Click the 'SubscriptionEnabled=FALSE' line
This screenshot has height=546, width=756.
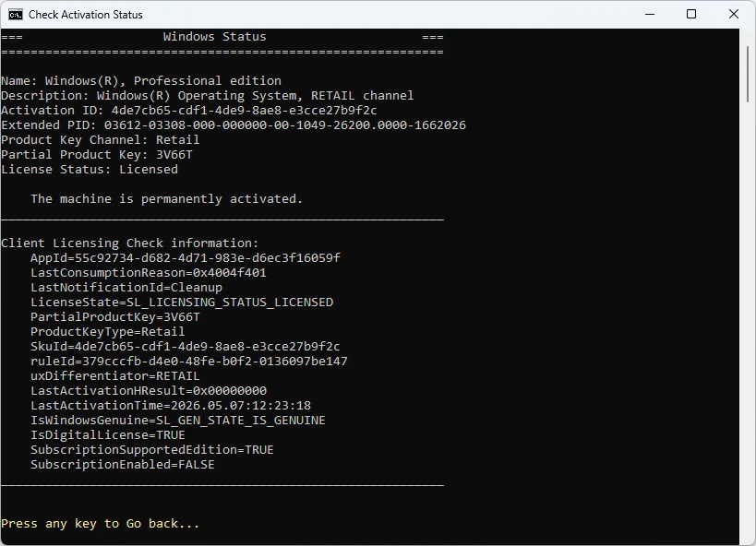[x=123, y=465]
